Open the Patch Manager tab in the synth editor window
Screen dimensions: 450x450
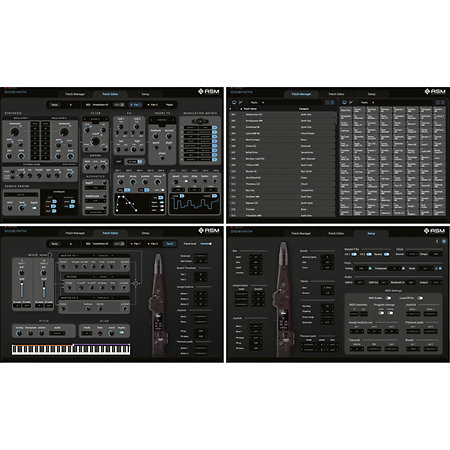[x=75, y=94]
